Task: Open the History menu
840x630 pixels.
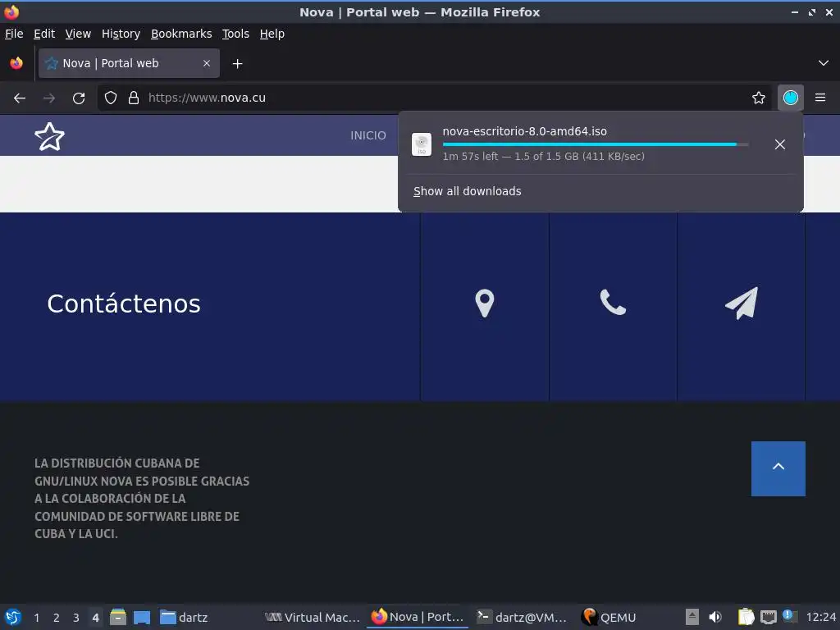Action: (121, 34)
